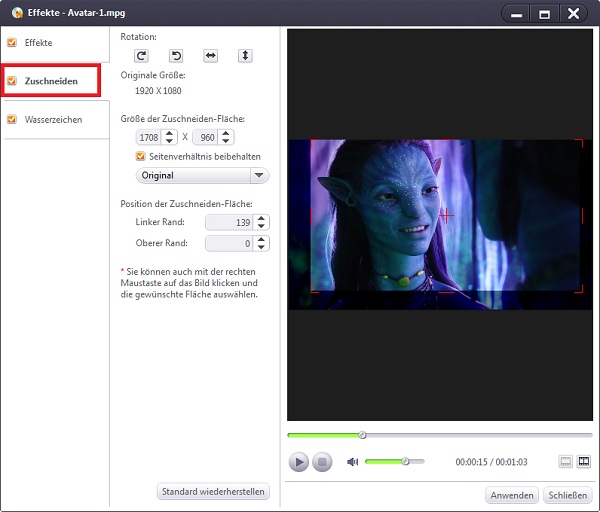
Task: Click the crop width input field
Action: point(149,137)
